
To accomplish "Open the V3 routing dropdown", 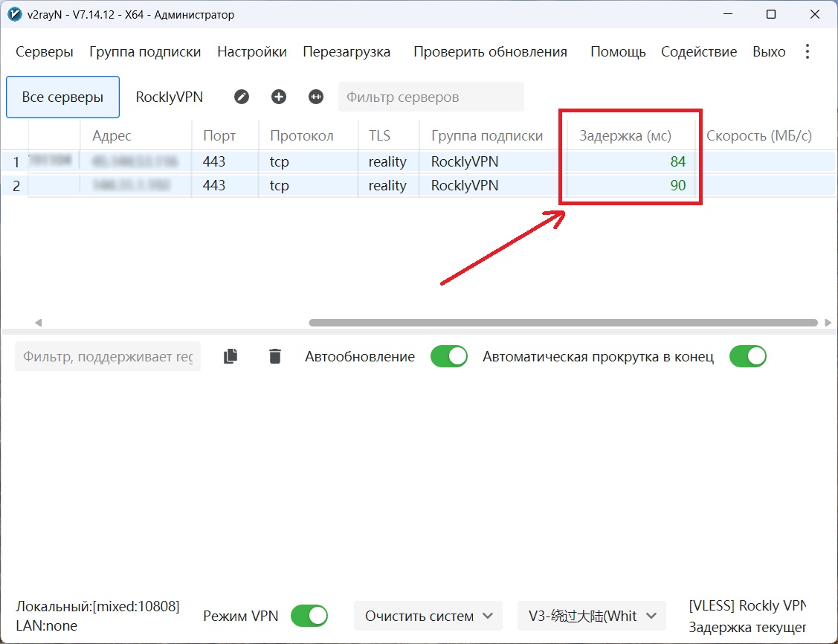I will coord(592,616).
